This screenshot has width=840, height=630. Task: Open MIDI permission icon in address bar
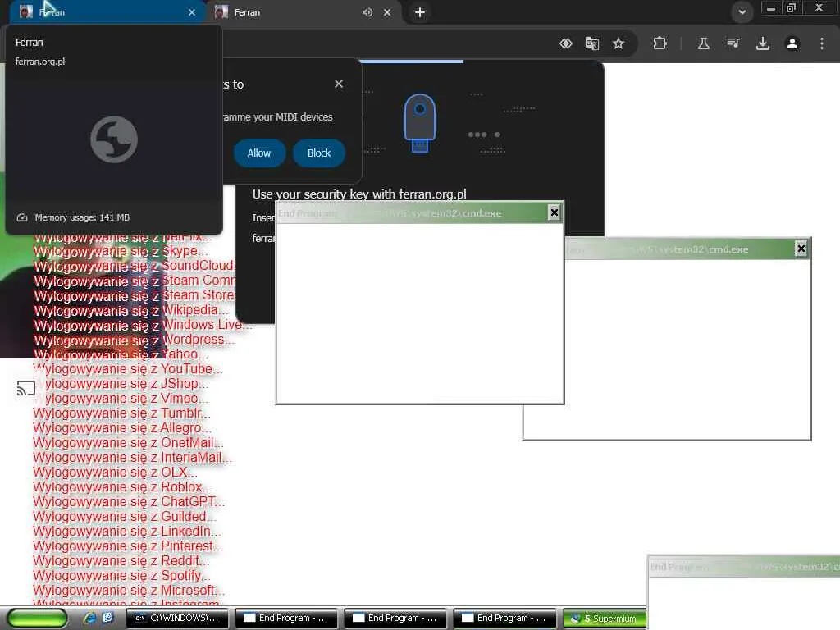tap(566, 43)
